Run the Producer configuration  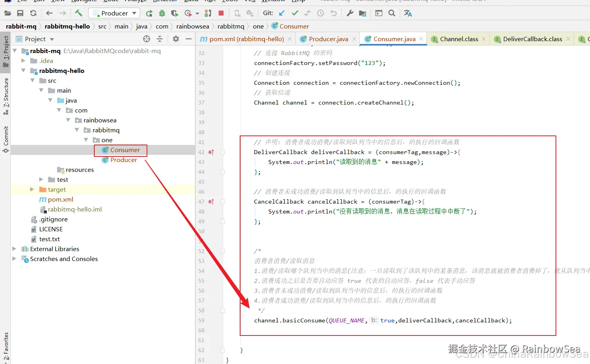(x=149, y=13)
